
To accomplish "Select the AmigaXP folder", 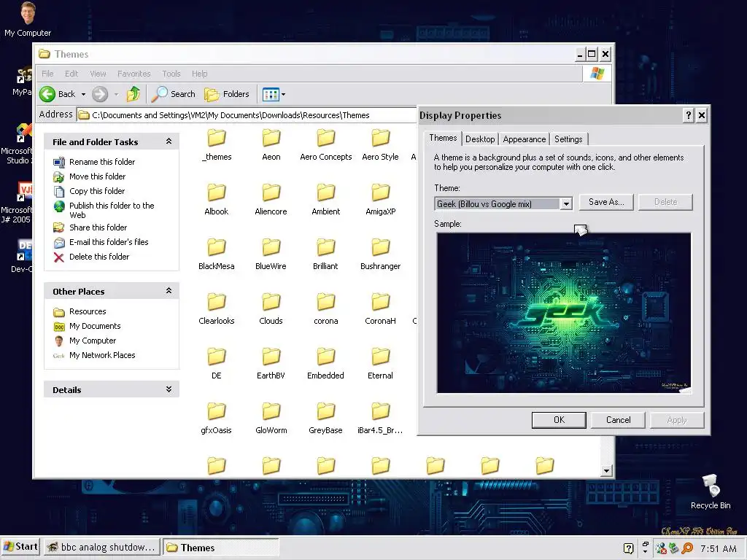I will coord(380,200).
